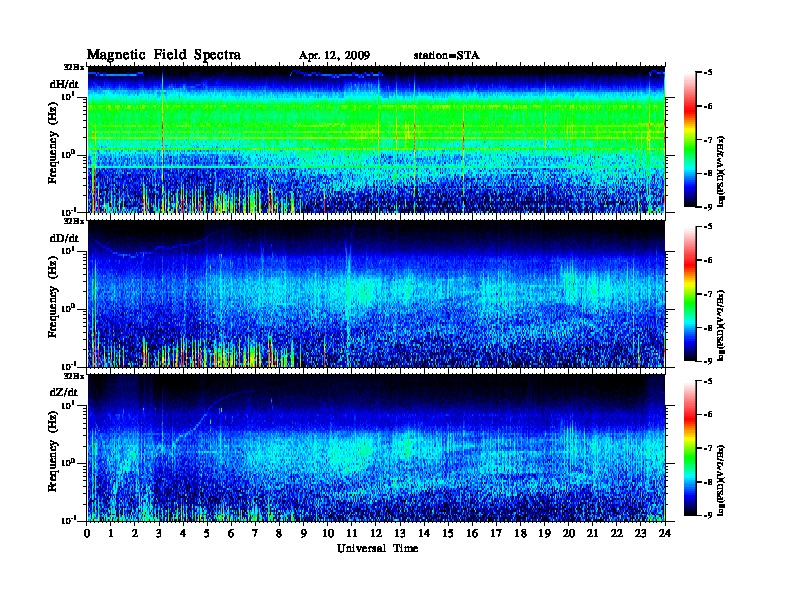Click the dH/dt color scale bar
Viewport: 792px width, 612px height.
690,140
